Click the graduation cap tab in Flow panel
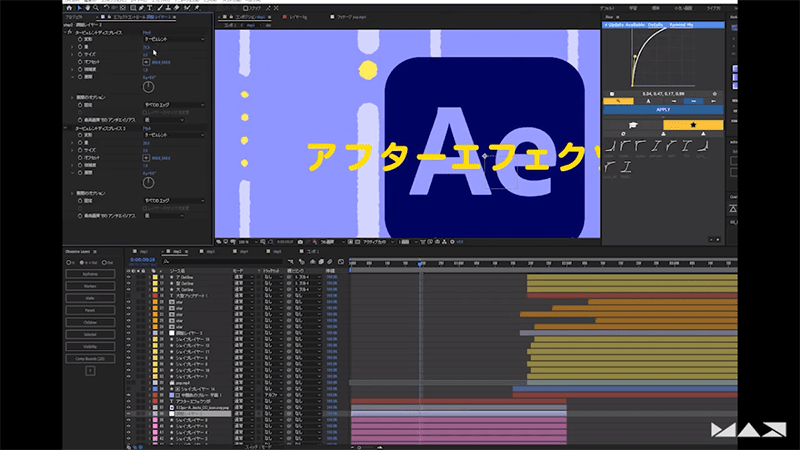The height and width of the screenshot is (450, 800). click(x=633, y=125)
